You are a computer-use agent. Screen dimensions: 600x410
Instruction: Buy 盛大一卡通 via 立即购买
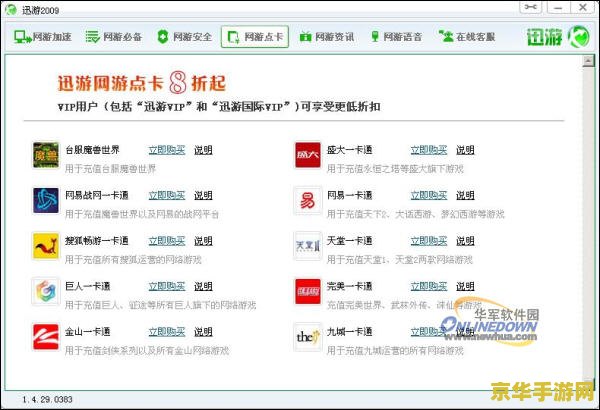pos(429,150)
